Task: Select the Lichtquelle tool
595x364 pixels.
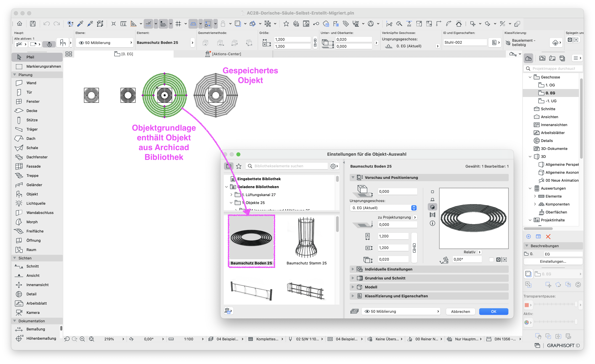Action: [x=37, y=203]
